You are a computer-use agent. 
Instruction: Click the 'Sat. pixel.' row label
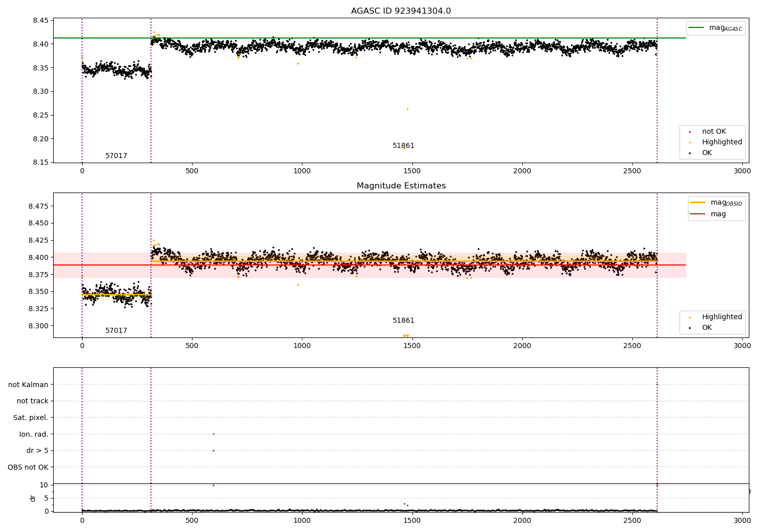[x=31, y=418]
